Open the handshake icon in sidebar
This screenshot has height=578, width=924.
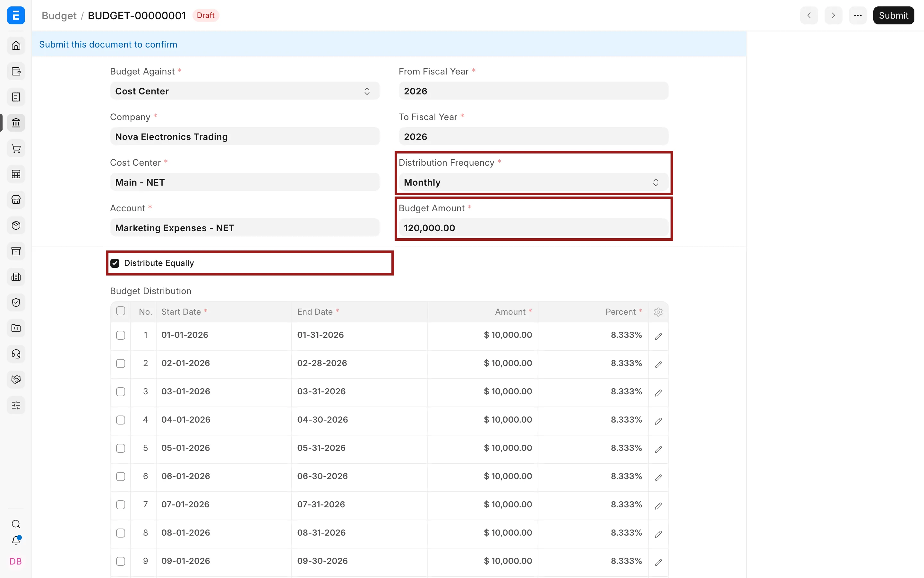(x=16, y=379)
